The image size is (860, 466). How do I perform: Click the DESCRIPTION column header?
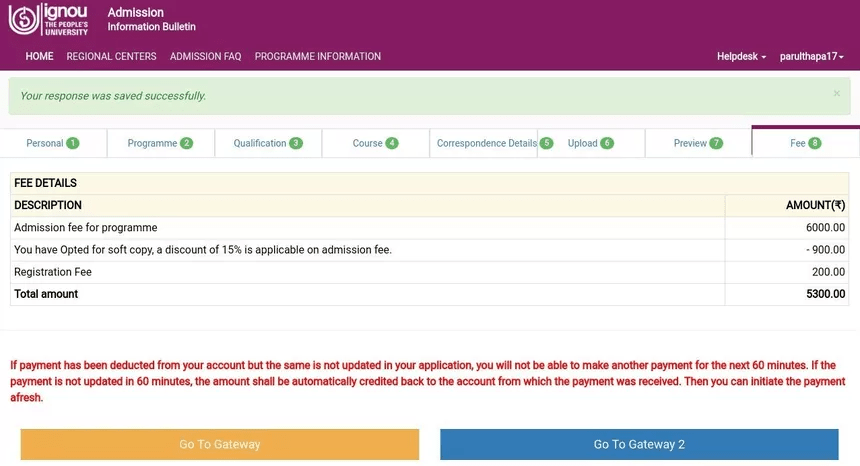(48, 205)
